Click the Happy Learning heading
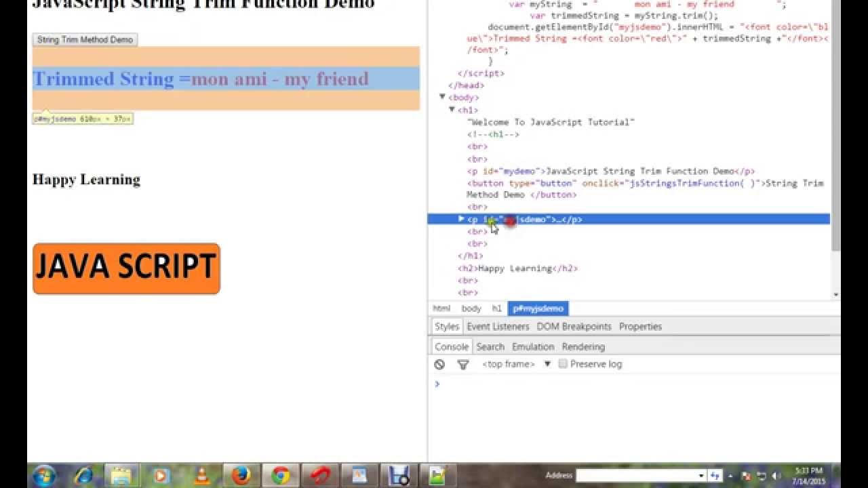868x488 pixels. click(x=86, y=180)
